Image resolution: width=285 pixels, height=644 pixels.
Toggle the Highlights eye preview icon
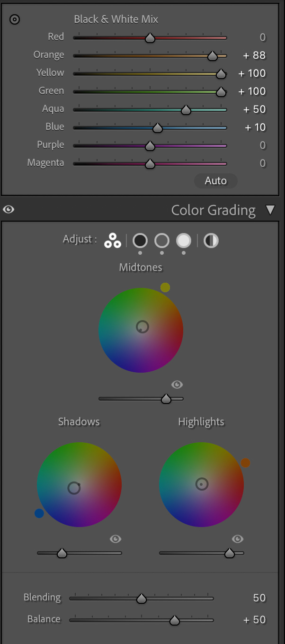(238, 539)
